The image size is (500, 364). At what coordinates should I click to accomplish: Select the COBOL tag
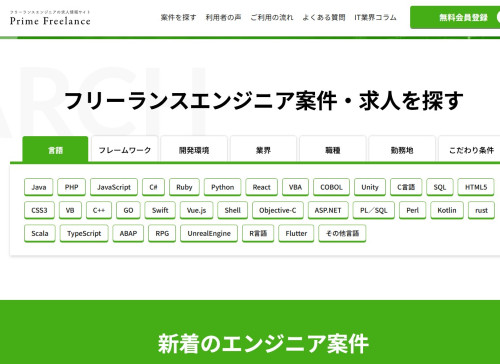click(331, 187)
